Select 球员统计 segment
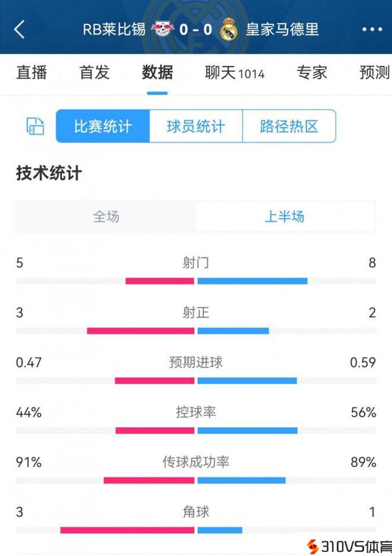This screenshot has height=556, width=392. pos(196,126)
